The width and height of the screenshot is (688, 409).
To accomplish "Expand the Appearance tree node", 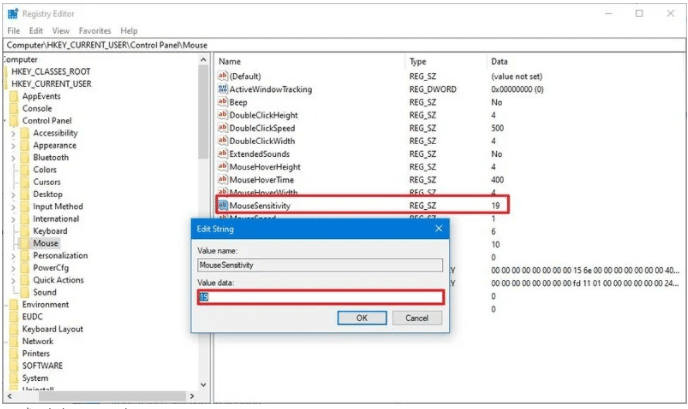I will pyautogui.click(x=13, y=145).
